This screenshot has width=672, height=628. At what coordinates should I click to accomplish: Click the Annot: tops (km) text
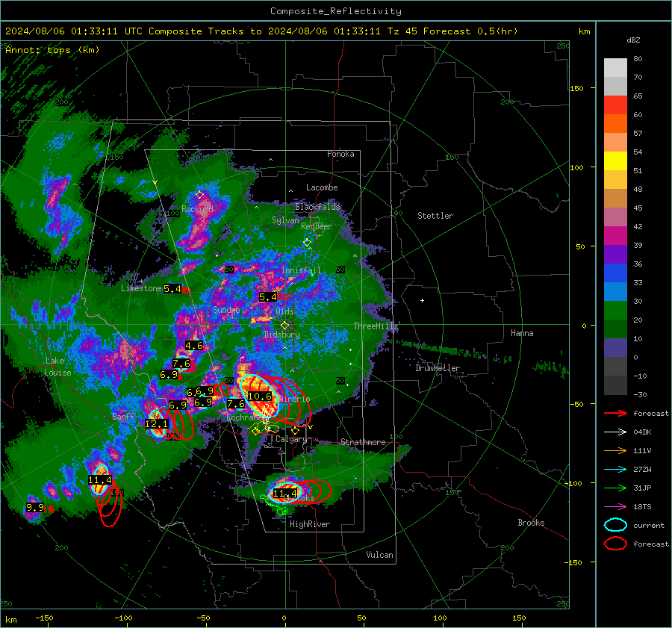tap(52, 50)
